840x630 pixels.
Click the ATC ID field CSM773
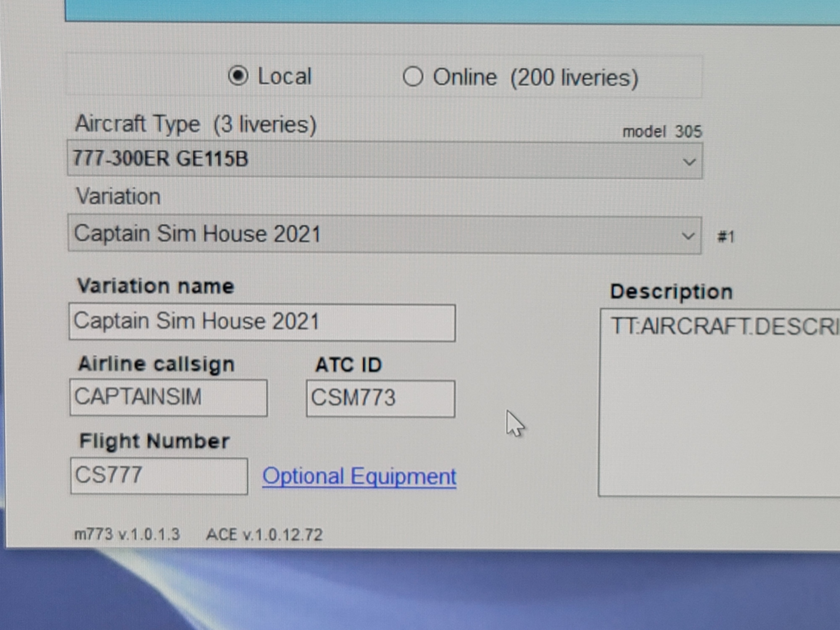coord(380,399)
